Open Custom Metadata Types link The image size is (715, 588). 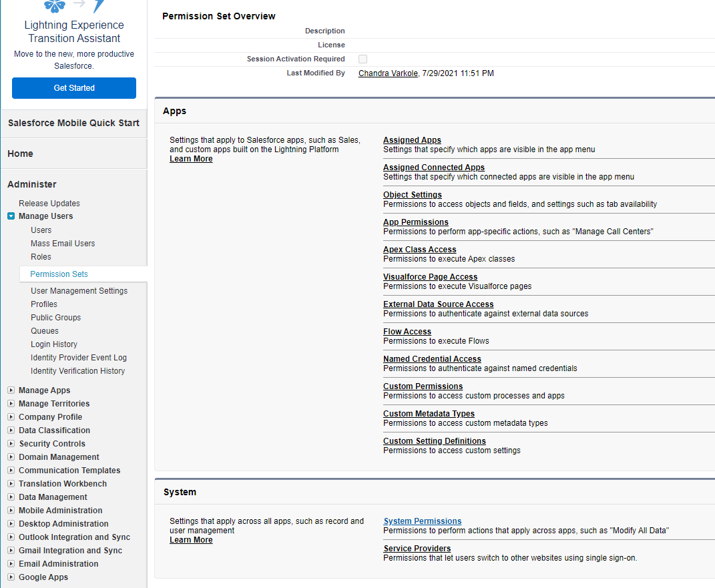click(x=429, y=413)
